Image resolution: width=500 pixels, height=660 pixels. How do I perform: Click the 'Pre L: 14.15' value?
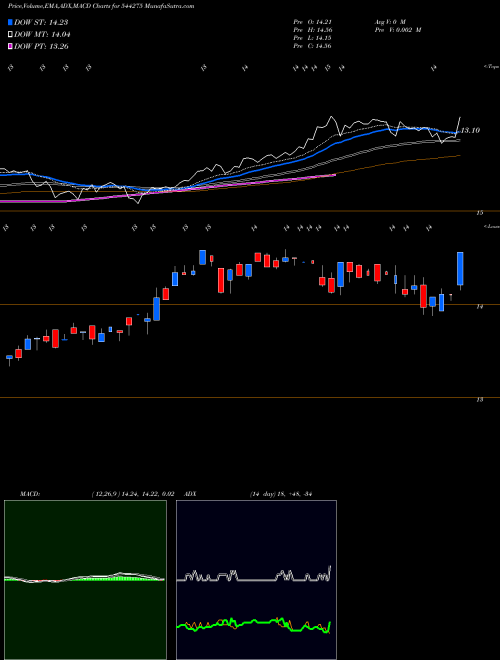(x=312, y=38)
